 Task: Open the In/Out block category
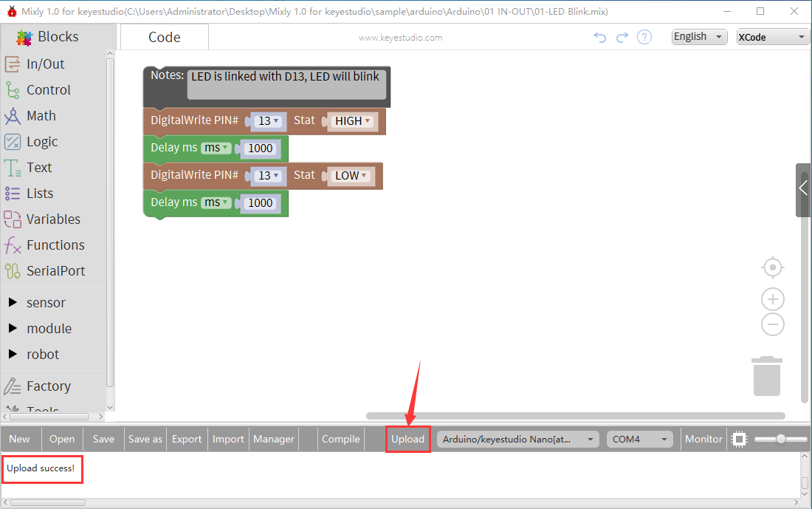pyautogui.click(x=45, y=64)
